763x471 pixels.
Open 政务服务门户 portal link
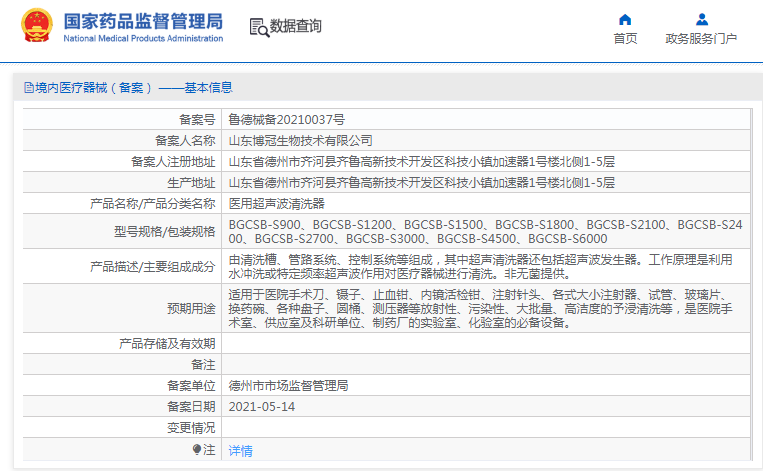701,38
